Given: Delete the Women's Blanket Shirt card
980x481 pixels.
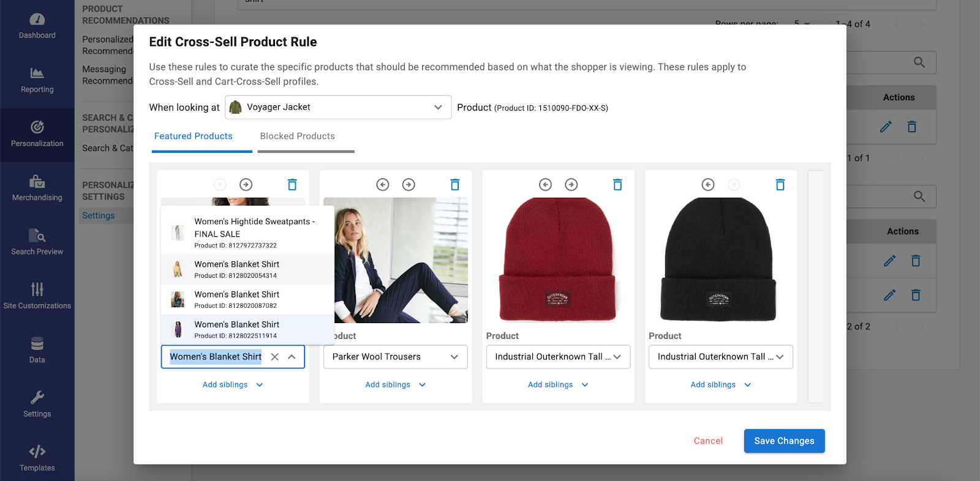Looking at the screenshot, I should coord(292,184).
